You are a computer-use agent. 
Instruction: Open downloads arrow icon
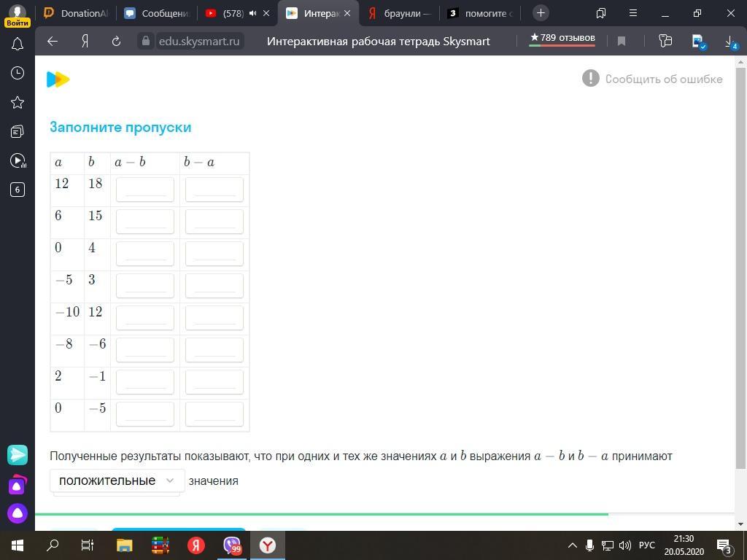point(731,42)
